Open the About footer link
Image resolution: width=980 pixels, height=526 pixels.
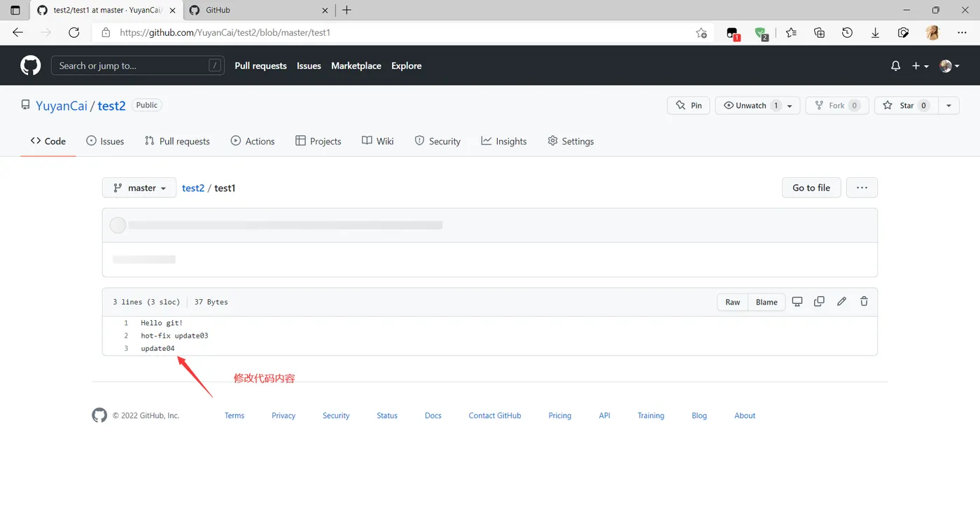click(745, 415)
